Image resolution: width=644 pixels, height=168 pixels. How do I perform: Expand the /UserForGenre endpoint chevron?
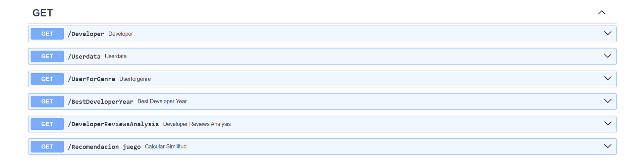click(x=608, y=78)
